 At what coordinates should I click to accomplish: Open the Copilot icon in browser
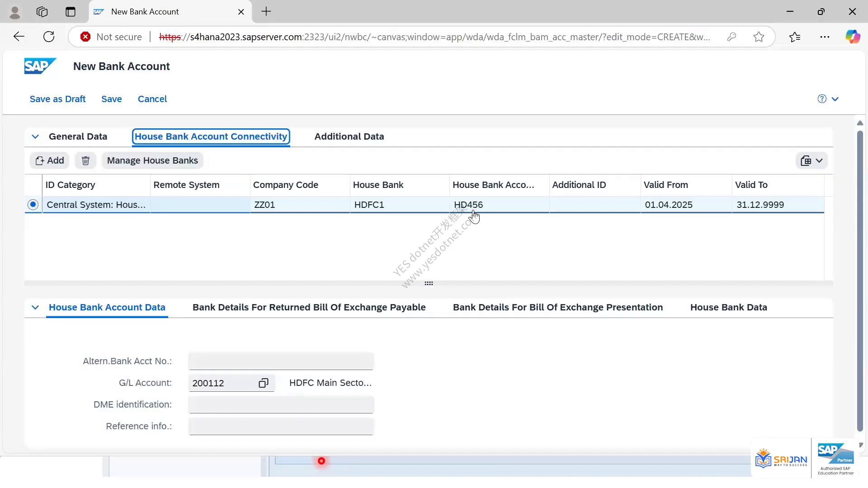coord(853,37)
